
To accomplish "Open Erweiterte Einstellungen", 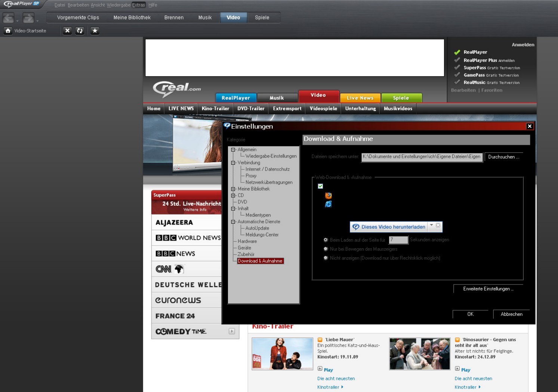I will coord(488,289).
